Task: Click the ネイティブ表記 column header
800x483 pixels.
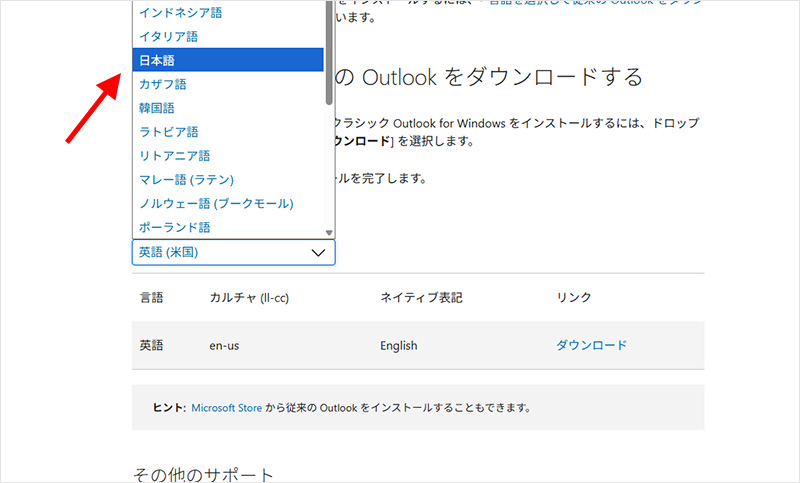Action: point(421,298)
